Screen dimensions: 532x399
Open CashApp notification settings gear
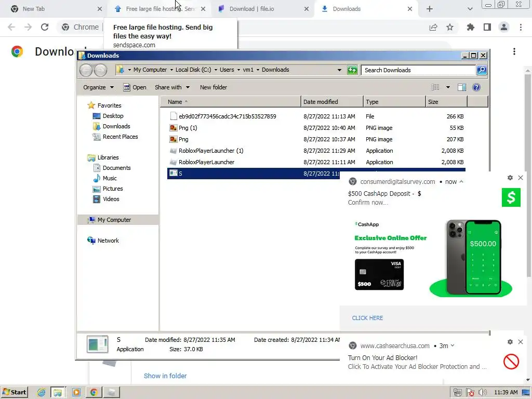pyautogui.click(x=510, y=178)
